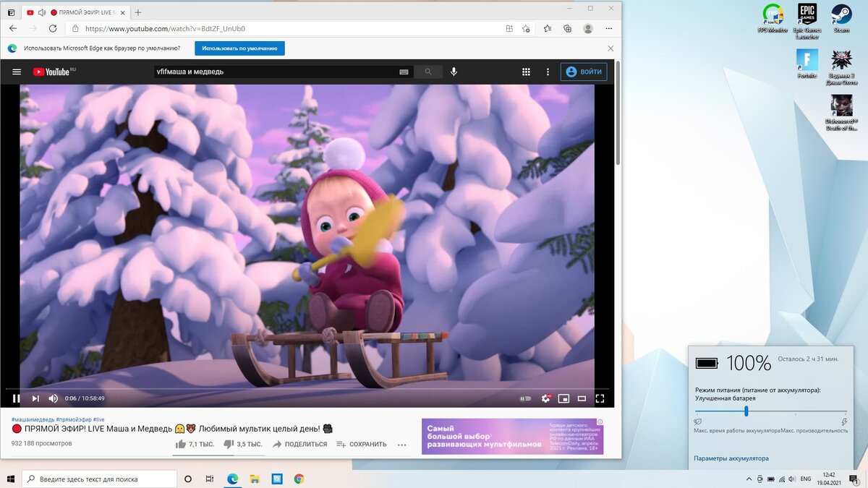Like the video with thumbs up
Image resolution: width=868 pixels, height=488 pixels.
pyautogui.click(x=195, y=444)
